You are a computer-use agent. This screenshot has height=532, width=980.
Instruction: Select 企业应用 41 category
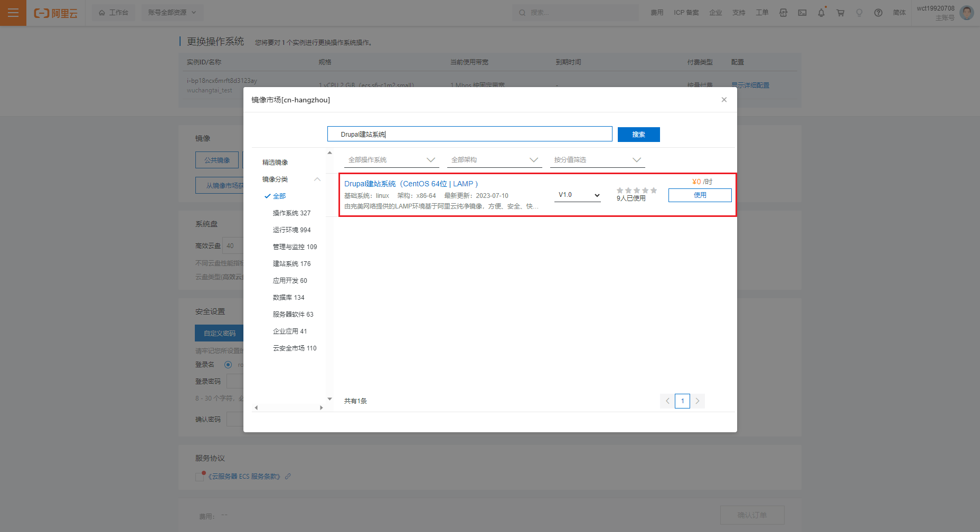(290, 331)
